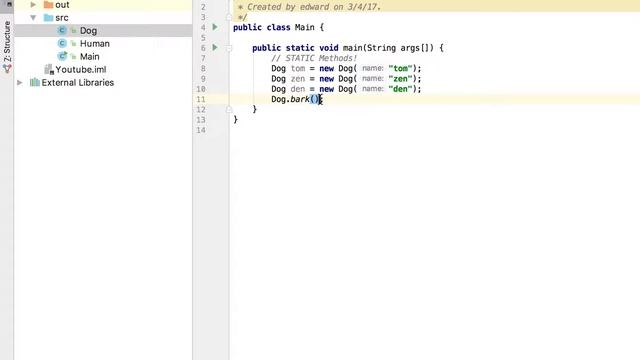Image resolution: width=640 pixels, height=360 pixels.
Task: Click variable tom on line 8
Action: coord(298,69)
